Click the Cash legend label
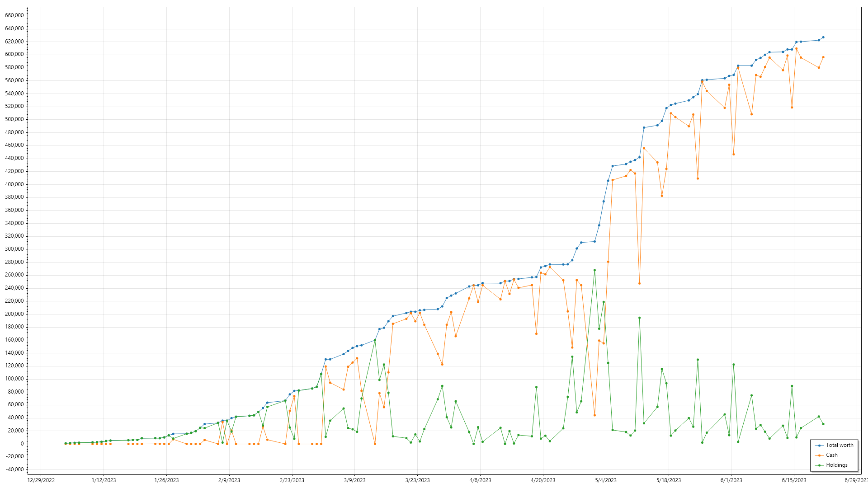 click(831, 455)
